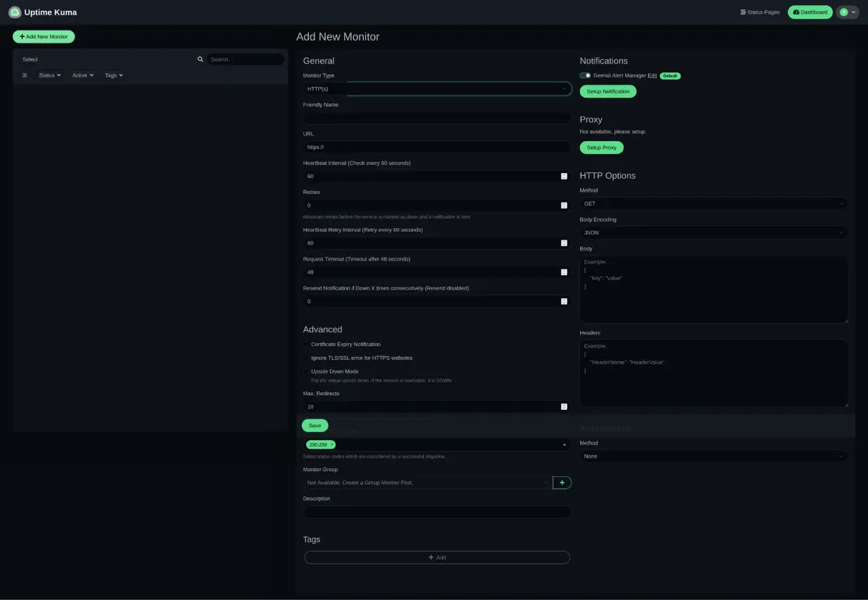
Task: Click the Heartbeat Interval spinner arrows
Action: click(563, 177)
